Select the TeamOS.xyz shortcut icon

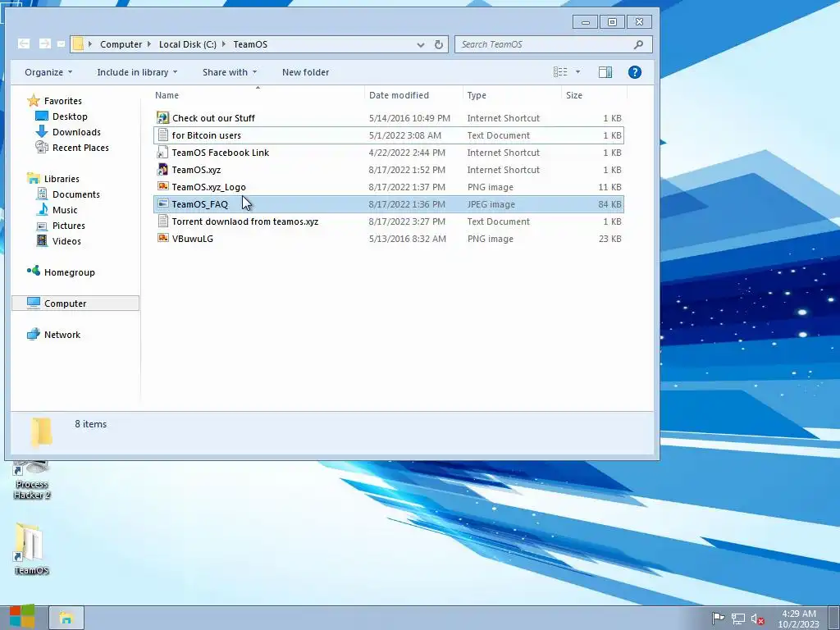163,170
